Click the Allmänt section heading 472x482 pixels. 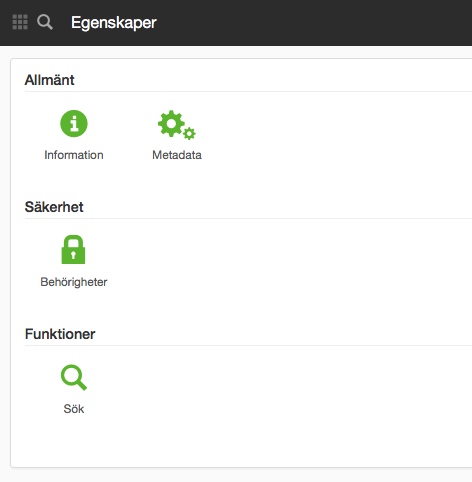49,80
